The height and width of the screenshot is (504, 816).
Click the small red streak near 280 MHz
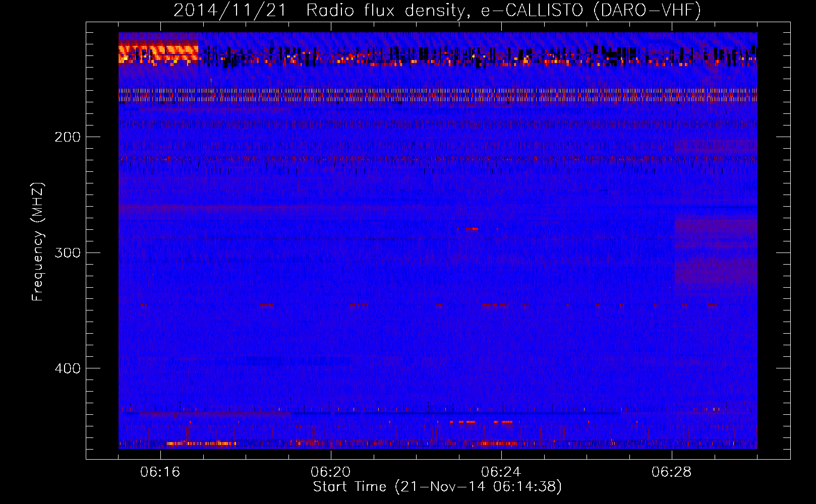471,229
